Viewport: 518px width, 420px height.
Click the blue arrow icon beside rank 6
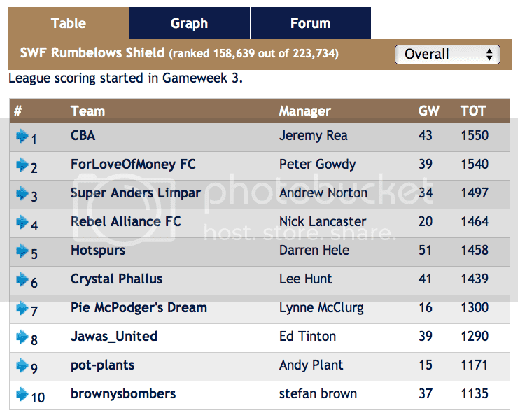22,279
